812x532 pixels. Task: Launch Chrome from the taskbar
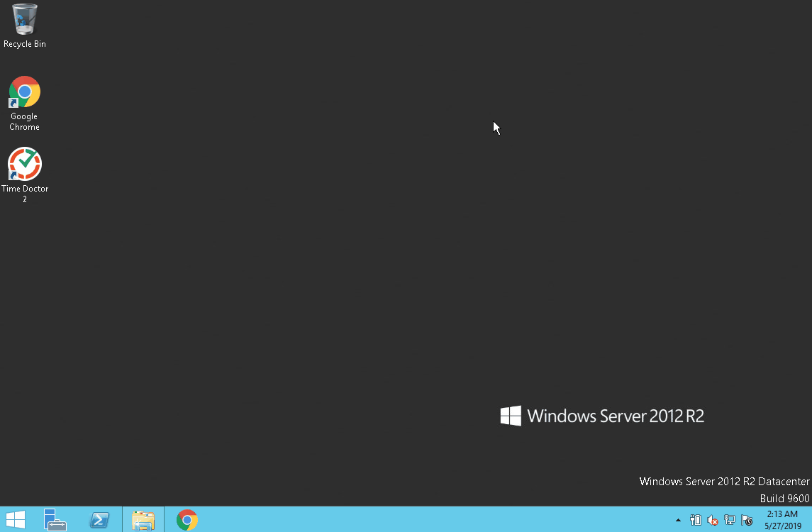tap(187, 520)
